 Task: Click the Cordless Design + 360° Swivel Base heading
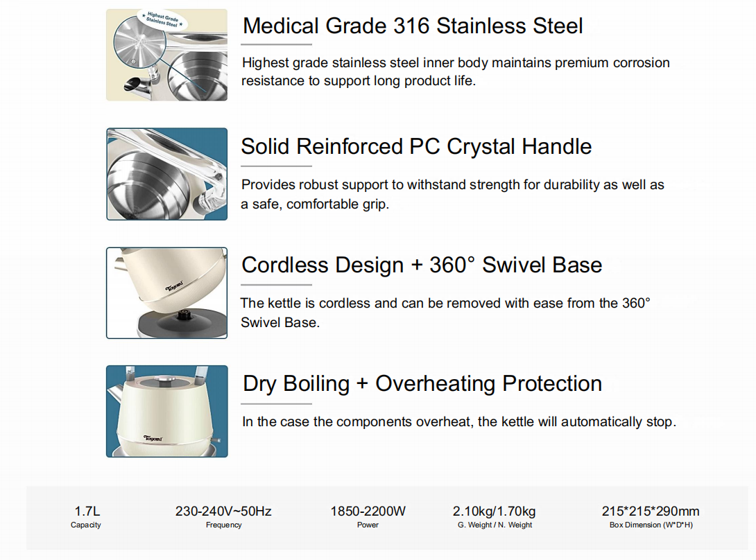tap(421, 265)
